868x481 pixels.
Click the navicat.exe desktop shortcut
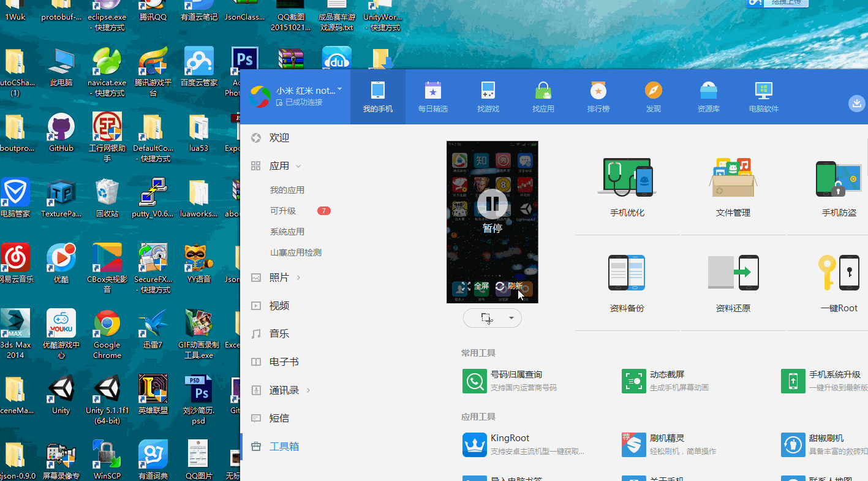tap(107, 72)
